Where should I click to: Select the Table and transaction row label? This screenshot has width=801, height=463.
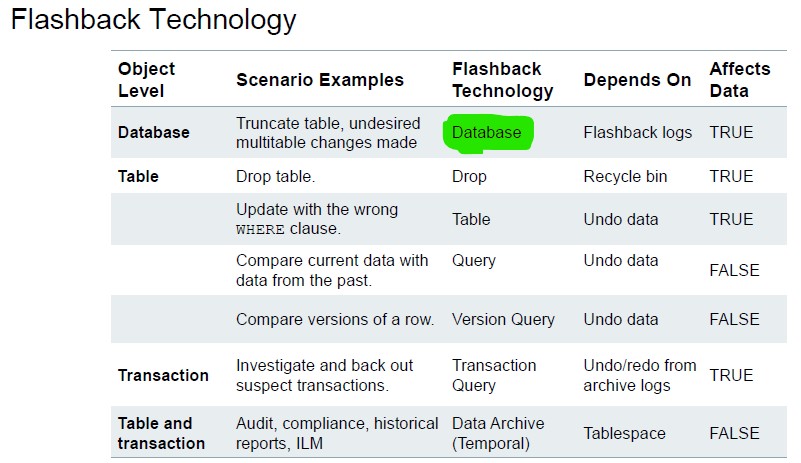pos(161,433)
